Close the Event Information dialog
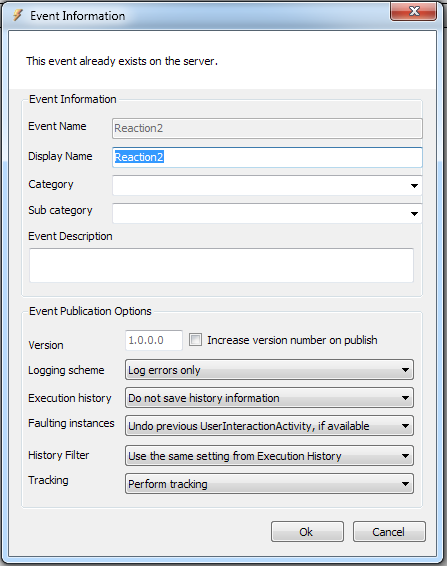This screenshot has height=566, width=447. (x=413, y=12)
